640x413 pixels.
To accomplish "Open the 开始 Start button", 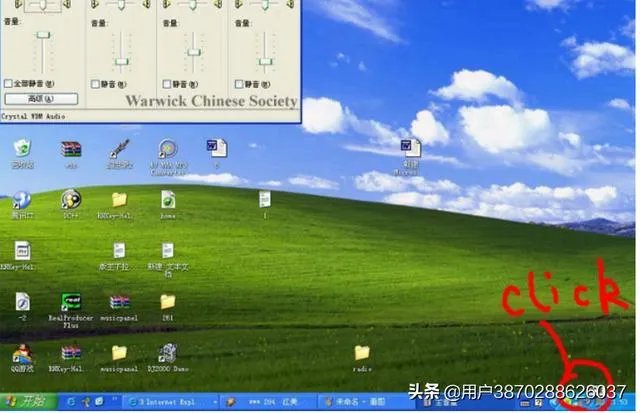I will click(x=29, y=402).
